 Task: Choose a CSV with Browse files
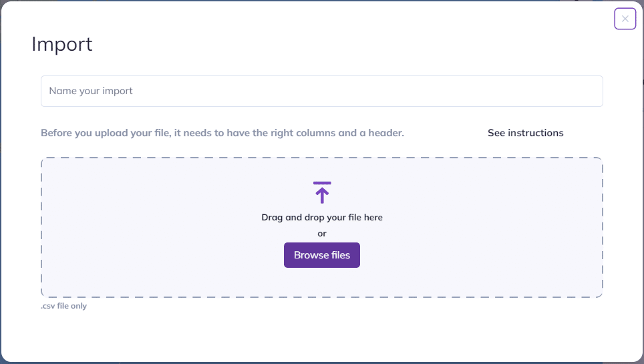pos(321,255)
